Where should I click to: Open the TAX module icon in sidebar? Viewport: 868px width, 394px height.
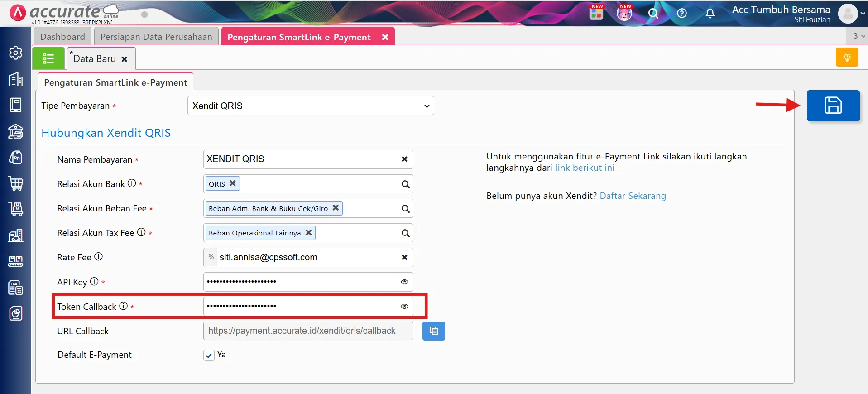(16, 288)
